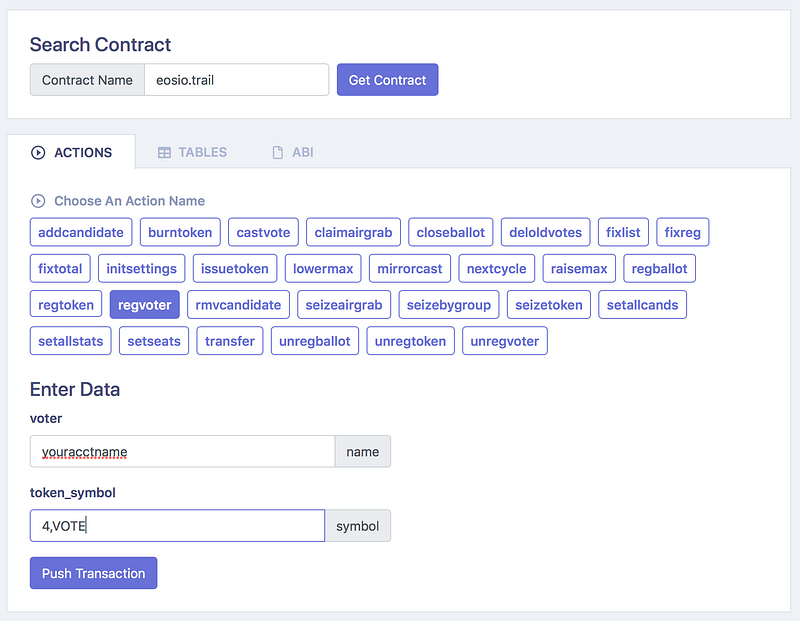
Task: Focus the Contract Name input field
Action: pos(237,80)
